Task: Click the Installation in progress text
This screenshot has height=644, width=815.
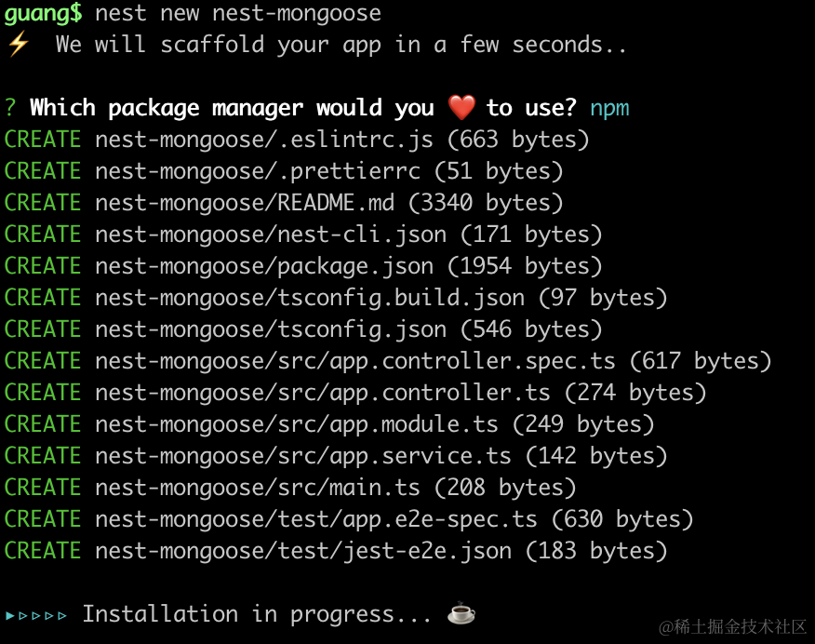Action: [257, 614]
